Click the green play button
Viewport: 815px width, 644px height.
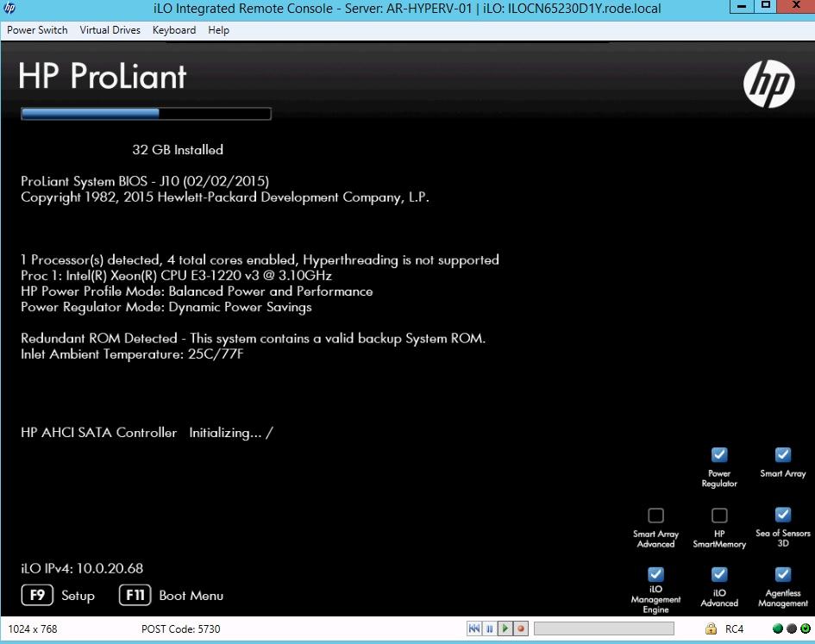[x=505, y=628]
